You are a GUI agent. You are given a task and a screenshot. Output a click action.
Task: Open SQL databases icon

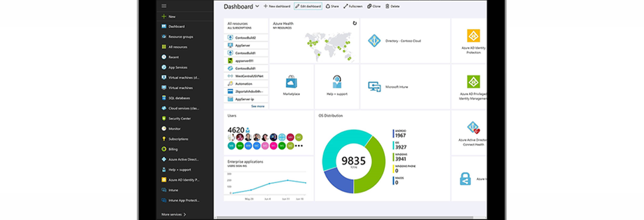[x=164, y=98]
